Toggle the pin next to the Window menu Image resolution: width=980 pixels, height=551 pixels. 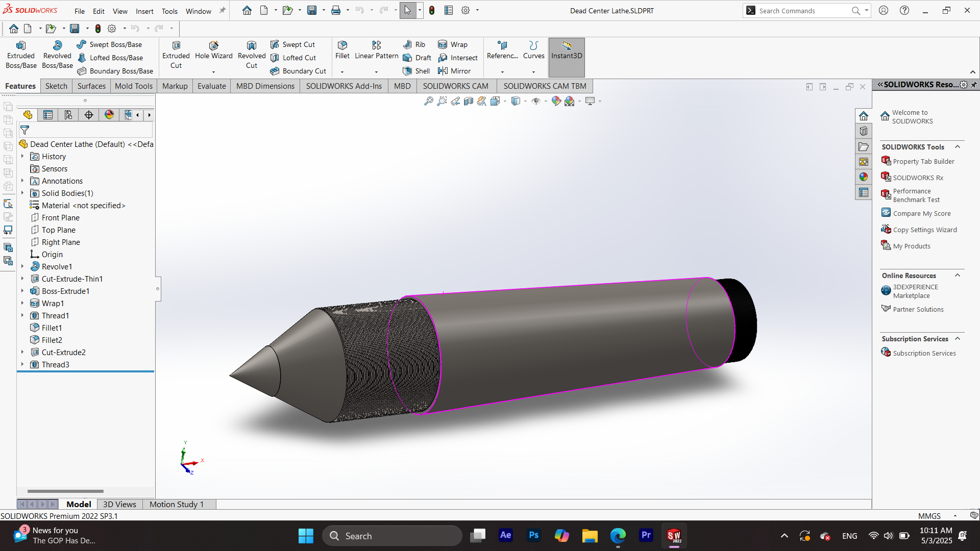[223, 11]
